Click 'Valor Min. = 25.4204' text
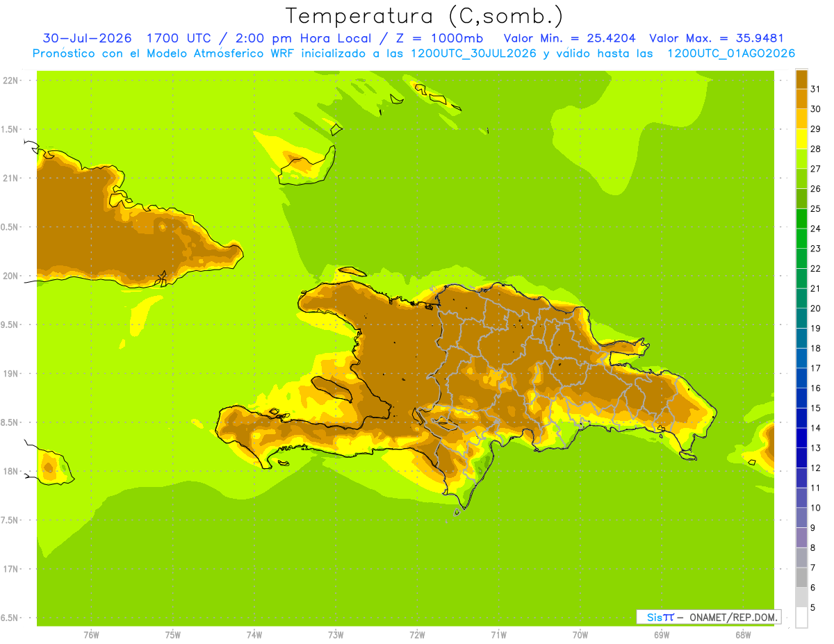This screenshot has height=644, width=834. (571, 38)
